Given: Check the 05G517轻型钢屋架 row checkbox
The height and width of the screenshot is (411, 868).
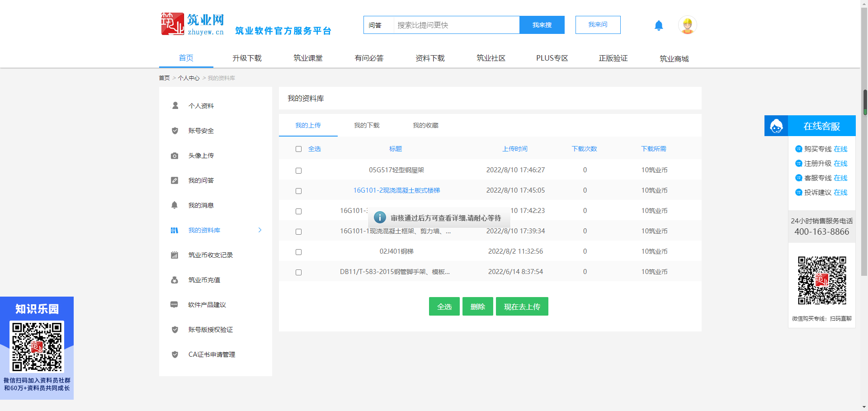Looking at the screenshot, I should point(298,170).
